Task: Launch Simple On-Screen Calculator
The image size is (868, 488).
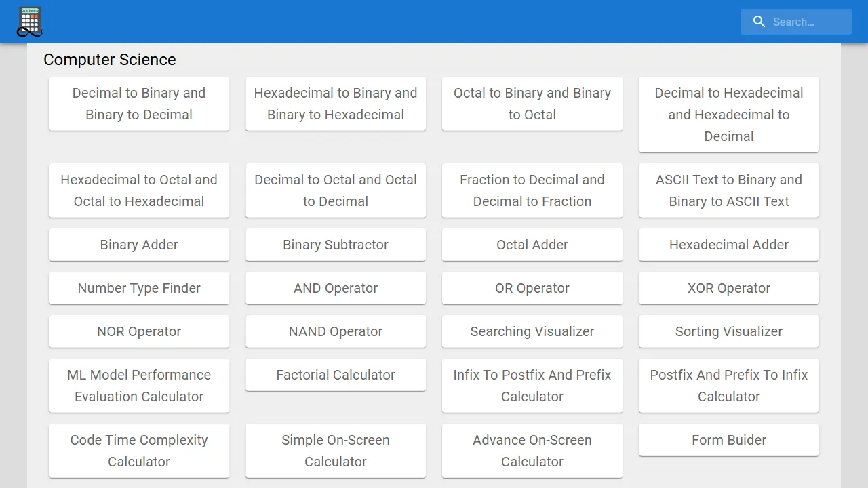Action: pos(336,451)
